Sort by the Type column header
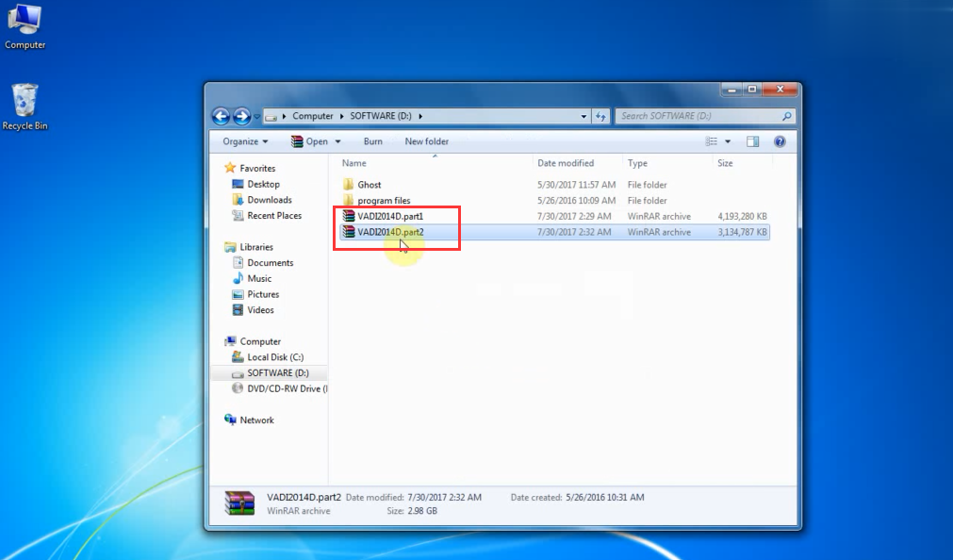Image resolution: width=953 pixels, height=560 pixels. click(637, 163)
